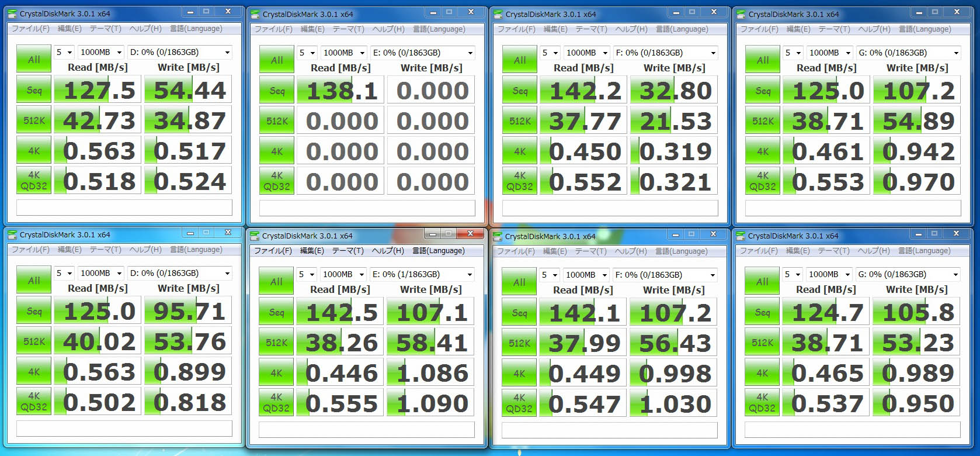The image size is (980, 456).
Task: Select the 138.1 Seq read value
Action: point(340,91)
